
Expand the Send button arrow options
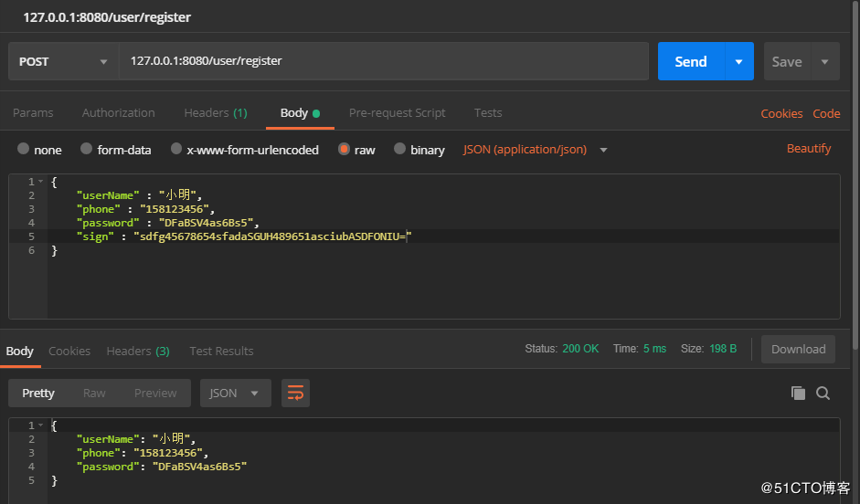tap(738, 61)
